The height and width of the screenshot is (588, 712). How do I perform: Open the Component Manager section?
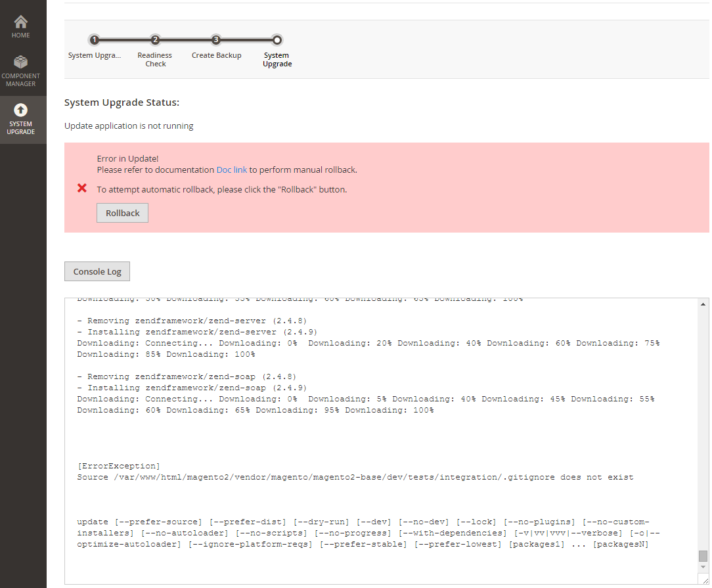21,72
